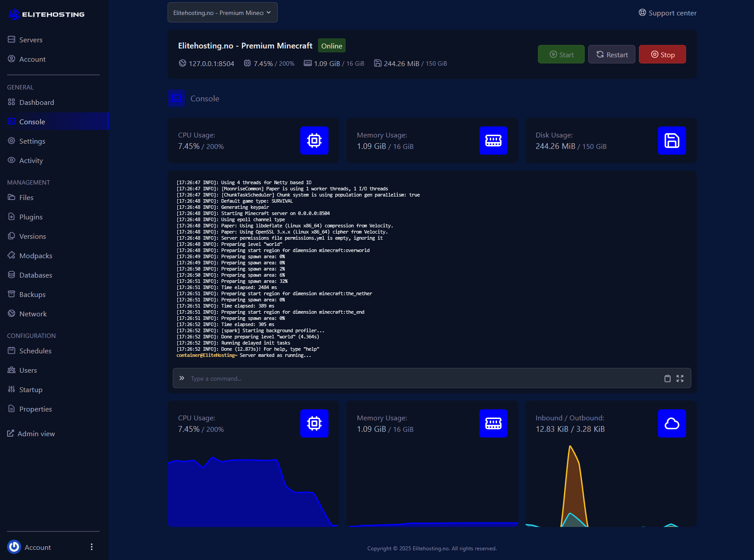Click the network traffic graph peak
Viewport: 754px width, 560px height.
coord(571,447)
